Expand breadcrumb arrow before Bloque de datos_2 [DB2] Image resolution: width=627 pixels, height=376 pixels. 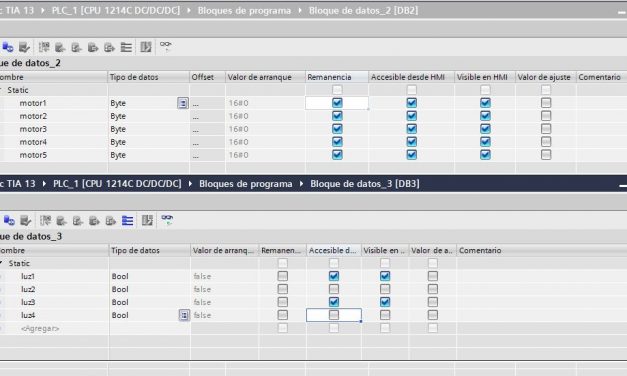point(300,10)
